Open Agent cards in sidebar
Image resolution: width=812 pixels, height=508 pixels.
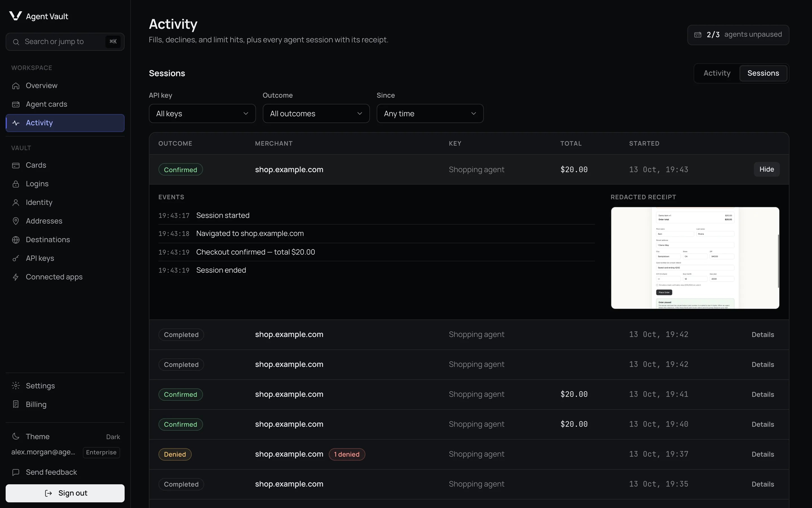(x=65, y=104)
